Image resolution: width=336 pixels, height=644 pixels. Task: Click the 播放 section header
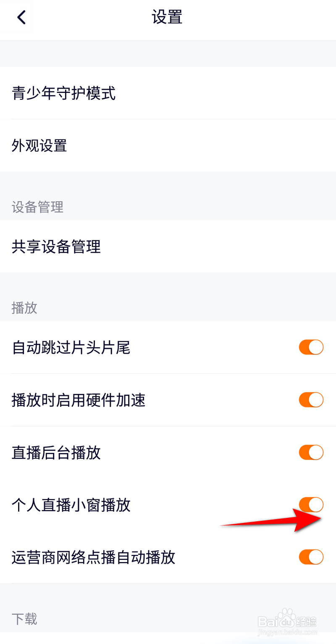click(24, 308)
